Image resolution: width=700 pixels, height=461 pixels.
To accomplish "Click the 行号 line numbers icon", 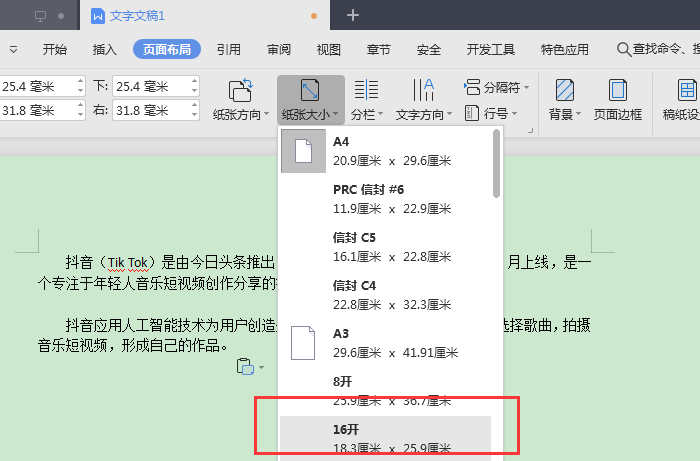I will [x=472, y=113].
